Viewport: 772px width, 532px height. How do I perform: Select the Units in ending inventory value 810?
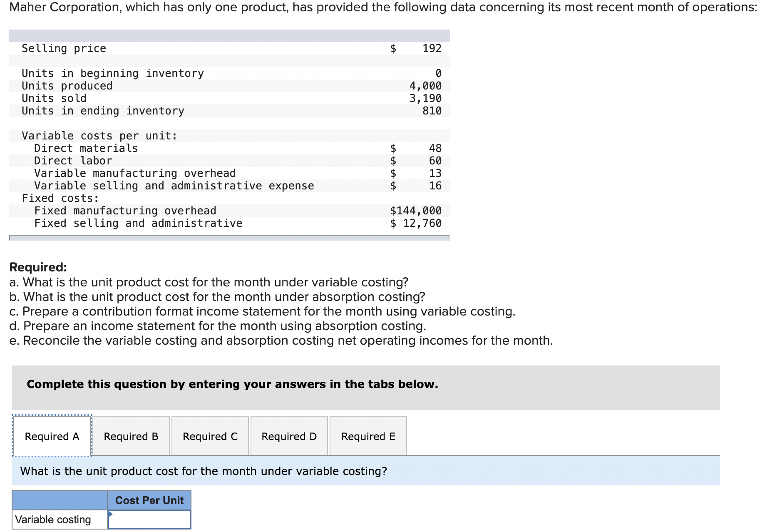click(433, 111)
